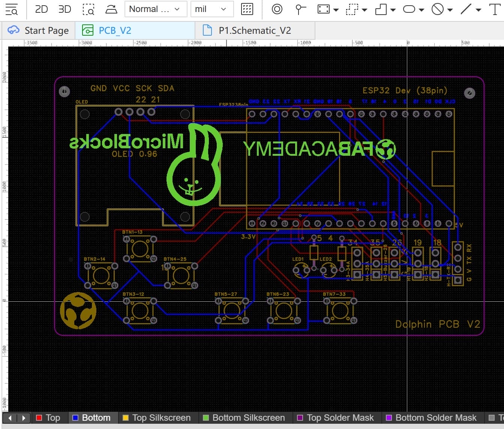The image size is (504, 429).
Task: Expand the solid rectangle tool options
Action: (x=336, y=10)
